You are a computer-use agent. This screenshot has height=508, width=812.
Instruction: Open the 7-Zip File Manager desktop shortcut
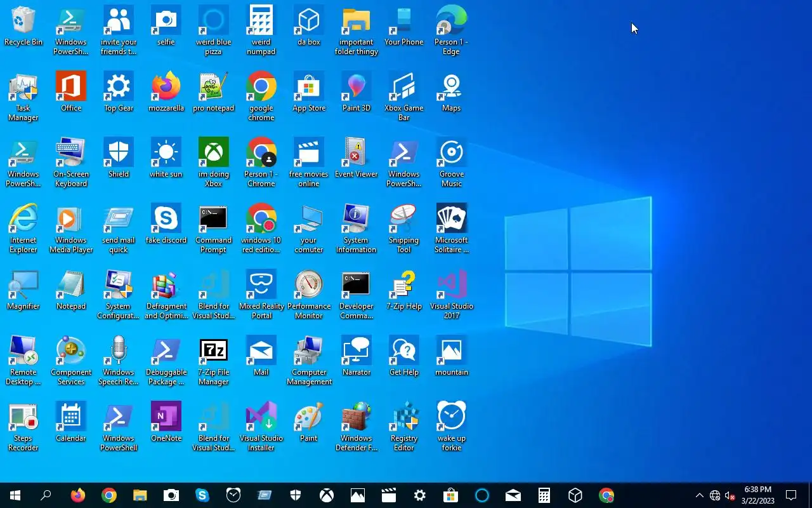(x=214, y=361)
